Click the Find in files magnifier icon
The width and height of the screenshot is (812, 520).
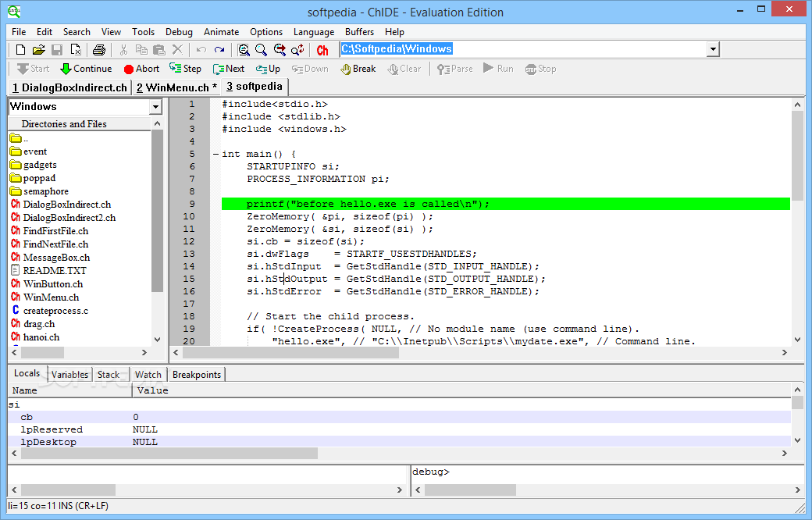(x=244, y=50)
